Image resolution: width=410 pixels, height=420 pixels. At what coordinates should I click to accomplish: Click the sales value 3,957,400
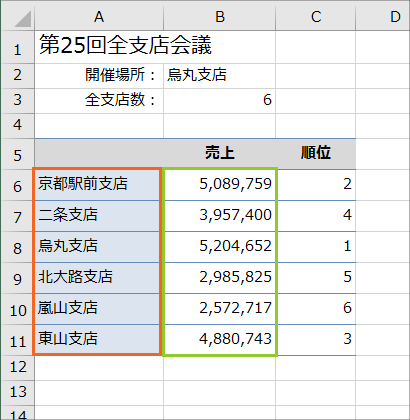tap(220, 216)
